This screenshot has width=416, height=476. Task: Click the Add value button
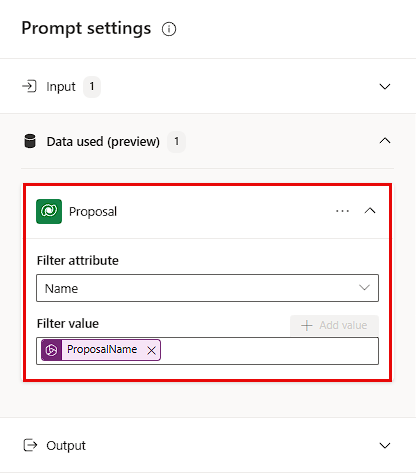(334, 325)
